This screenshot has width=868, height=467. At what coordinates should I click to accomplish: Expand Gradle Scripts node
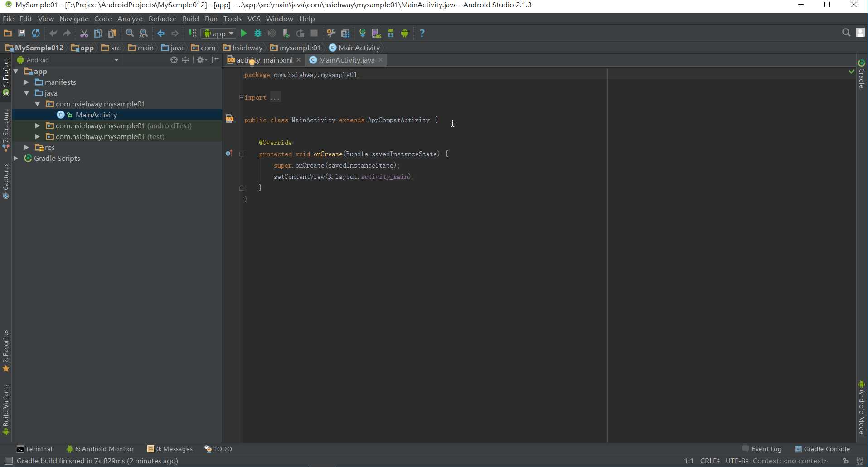16,159
